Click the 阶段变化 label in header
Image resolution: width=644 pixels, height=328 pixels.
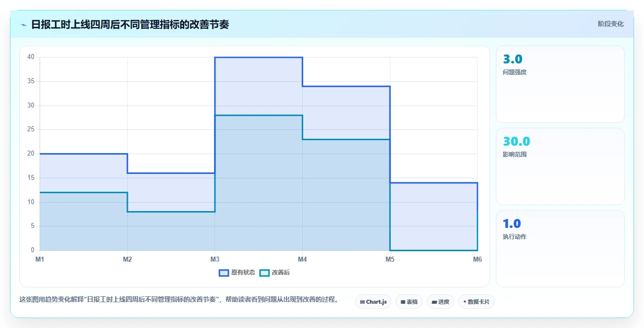611,24
